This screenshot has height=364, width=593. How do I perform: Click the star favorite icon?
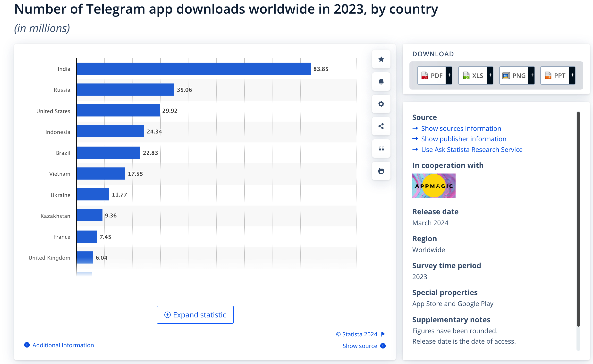[x=381, y=59]
